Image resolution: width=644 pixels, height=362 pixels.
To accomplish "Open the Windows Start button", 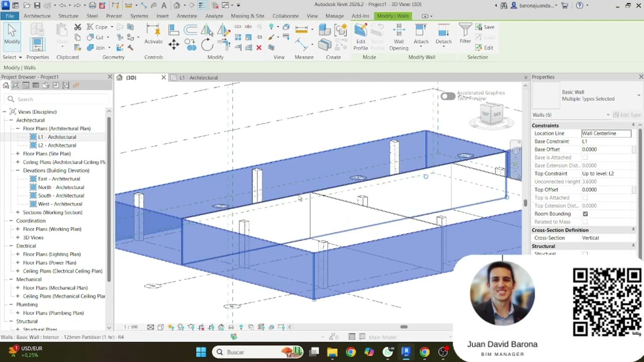I will click(201, 352).
